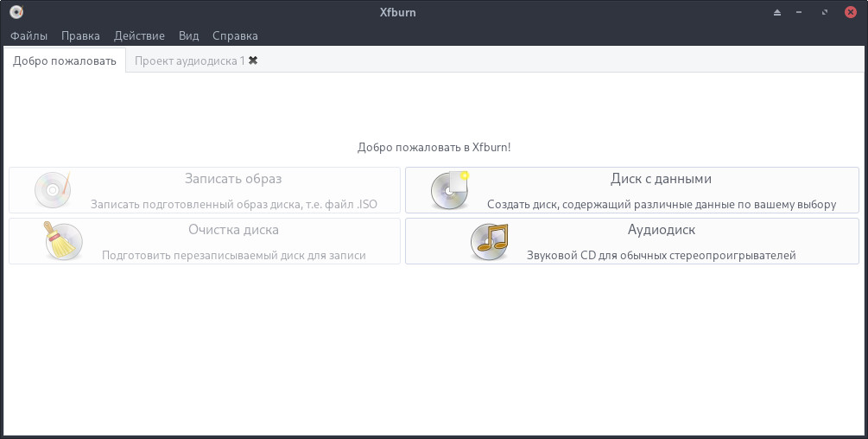Image resolution: width=868 pixels, height=439 pixels.
Task: Click the Добро пожаловать в Xfburn! text
Action: click(x=434, y=147)
